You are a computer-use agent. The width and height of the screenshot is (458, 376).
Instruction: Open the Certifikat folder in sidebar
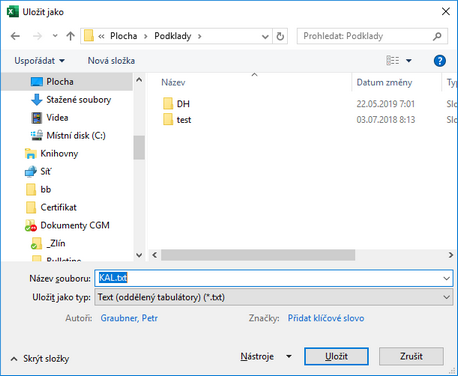[58, 208]
